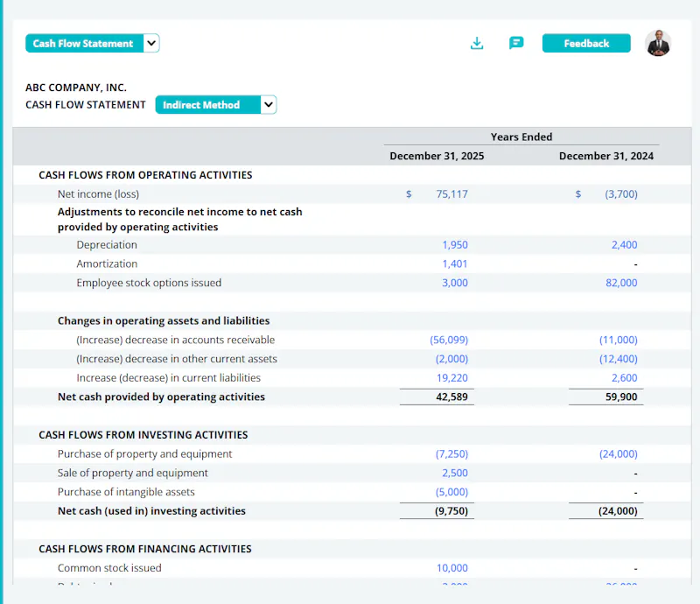Click the Depreciation row label

[107, 245]
